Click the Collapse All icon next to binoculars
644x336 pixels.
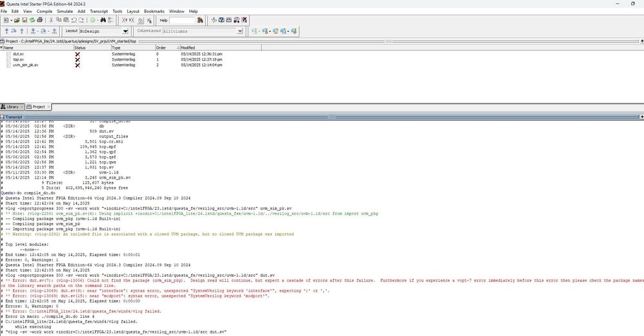[x=110, y=20]
